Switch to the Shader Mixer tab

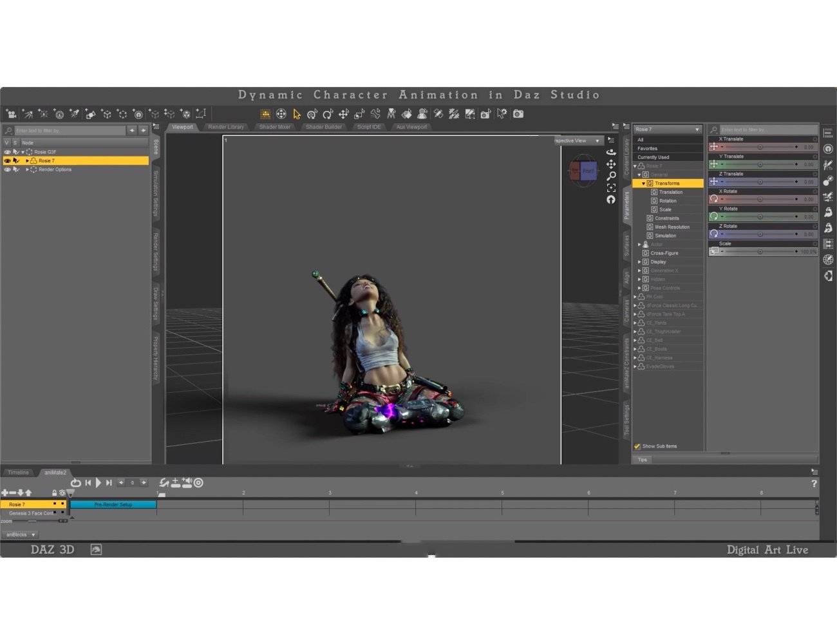coord(274,127)
